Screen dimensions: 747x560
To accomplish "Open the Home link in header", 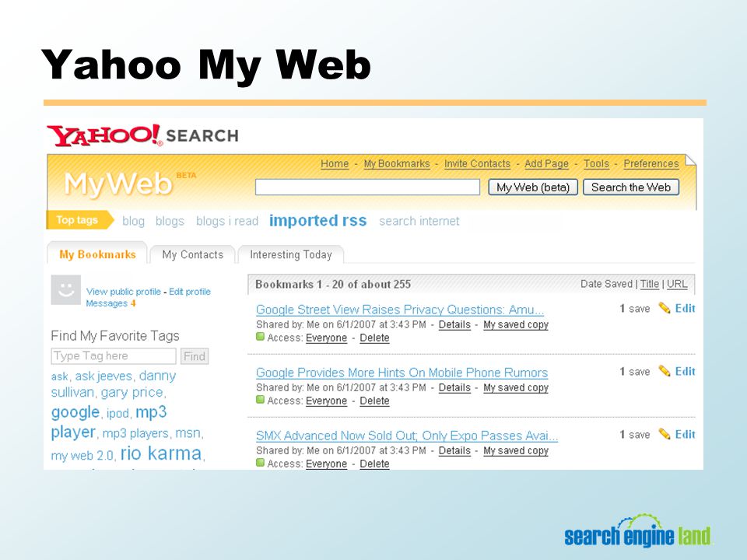I will 335,164.
